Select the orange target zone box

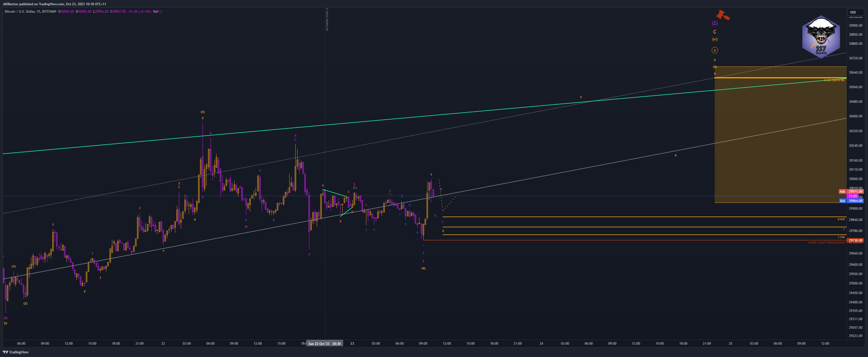pos(780,135)
